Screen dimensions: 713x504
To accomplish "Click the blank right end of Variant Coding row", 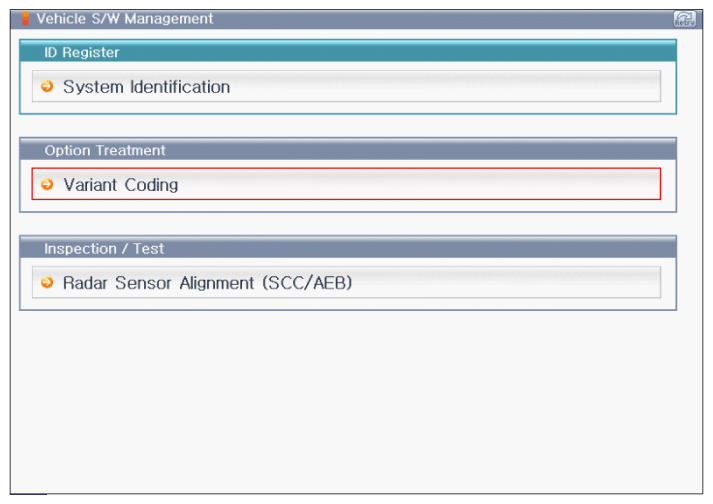I will (x=560, y=185).
